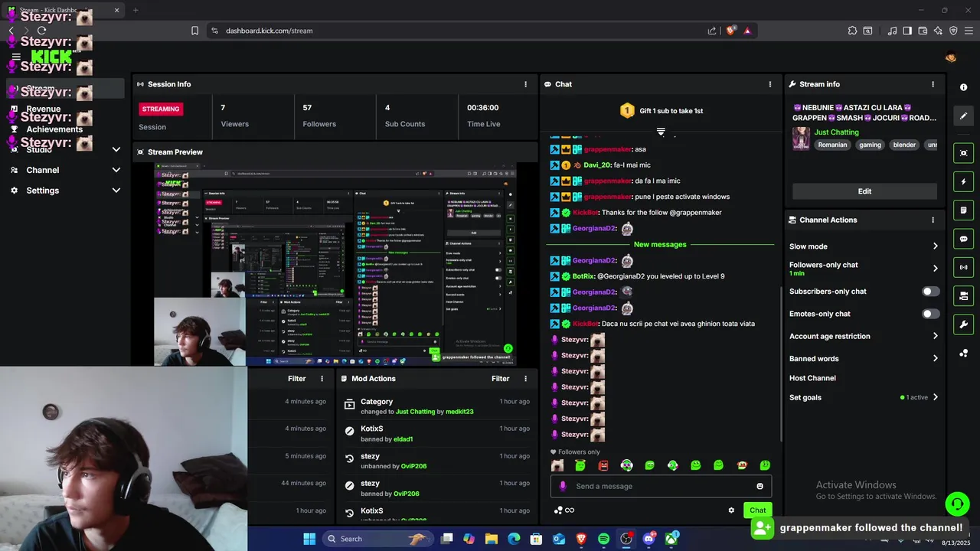Open chat settings gear icon
Screen dimensions: 980x551
731,510
